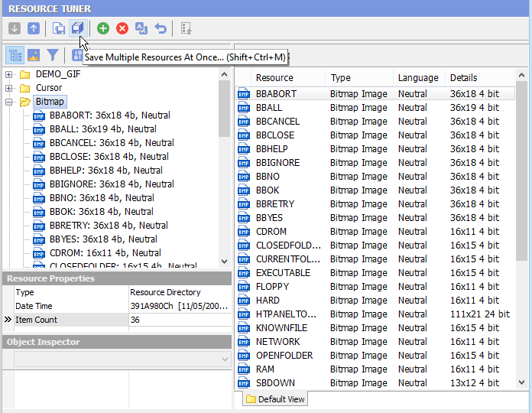Open the Object Inspector dropdown

(x=224, y=359)
